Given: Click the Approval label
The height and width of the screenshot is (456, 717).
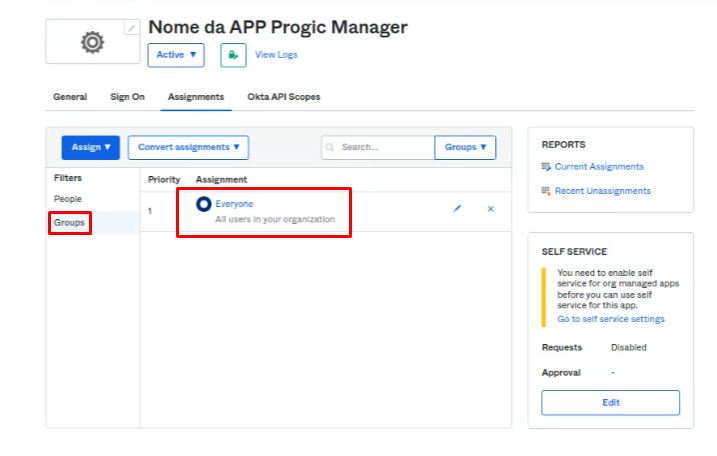Looking at the screenshot, I should (x=561, y=373).
